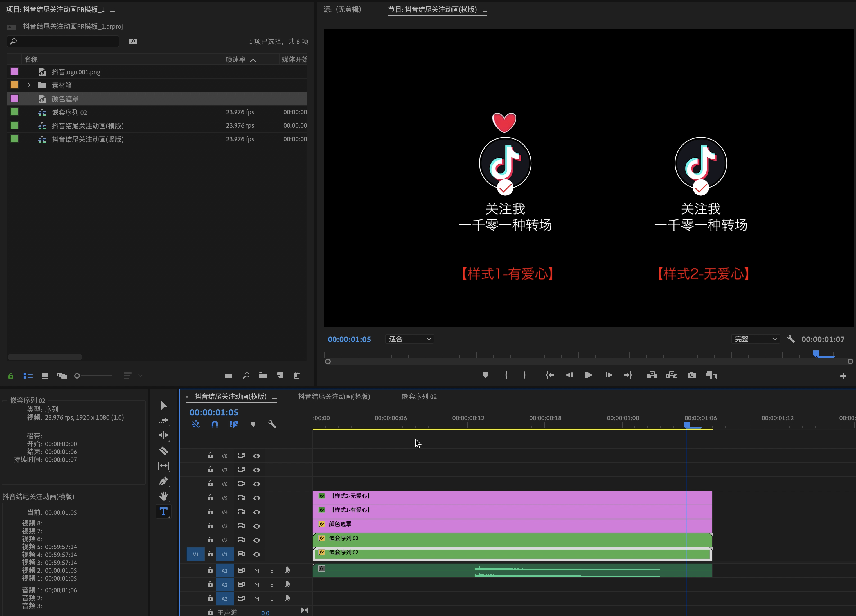The height and width of the screenshot is (616, 856).
Task: Mute the A1 audio track
Action: [x=257, y=570]
